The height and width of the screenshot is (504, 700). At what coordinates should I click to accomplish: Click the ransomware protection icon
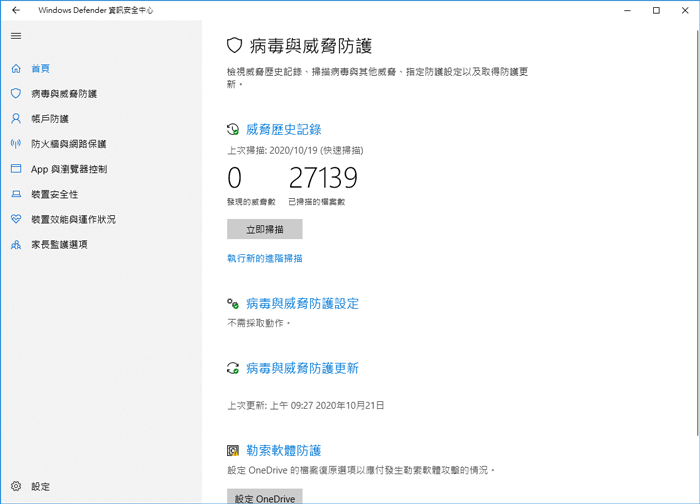[233, 450]
